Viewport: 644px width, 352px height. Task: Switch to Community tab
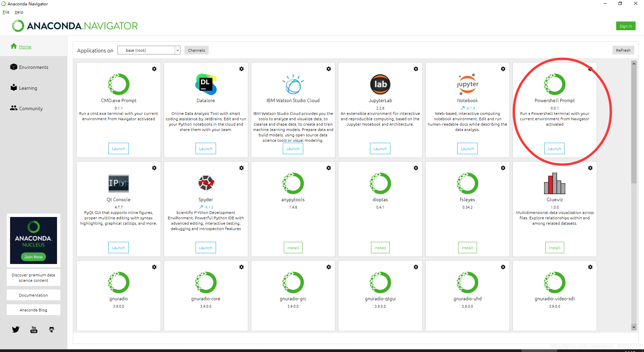(x=31, y=108)
